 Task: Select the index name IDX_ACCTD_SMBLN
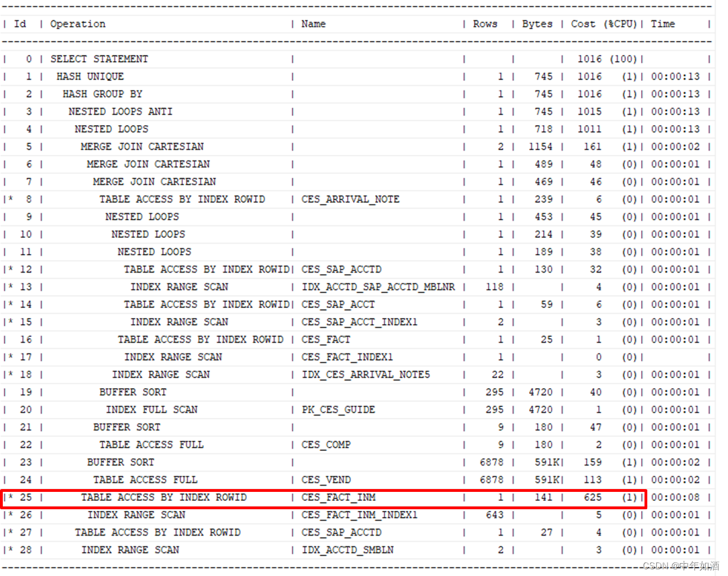347,550
